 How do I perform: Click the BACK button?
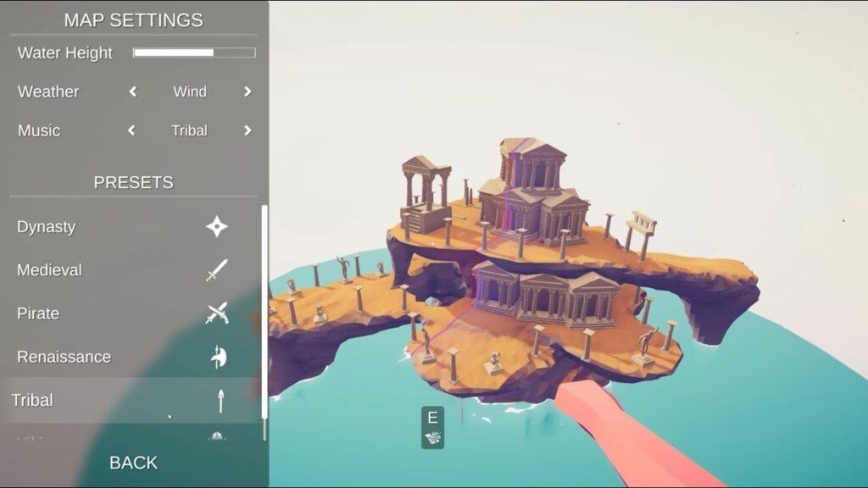tap(133, 463)
